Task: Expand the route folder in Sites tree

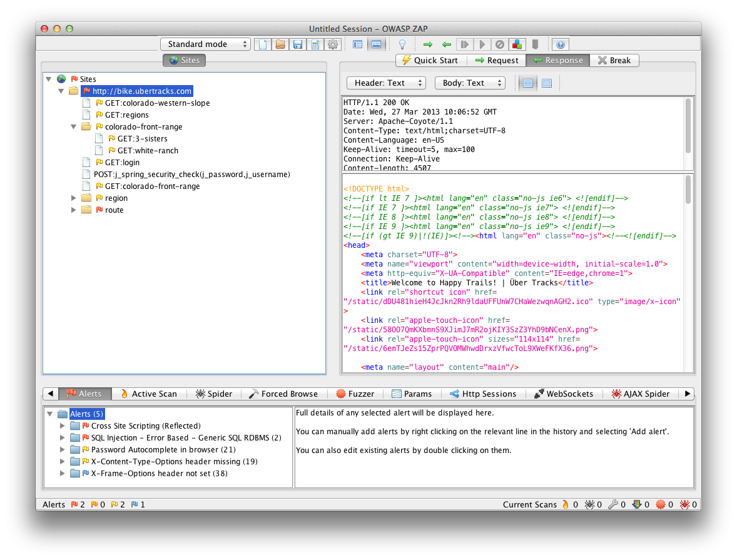Action: [x=74, y=210]
